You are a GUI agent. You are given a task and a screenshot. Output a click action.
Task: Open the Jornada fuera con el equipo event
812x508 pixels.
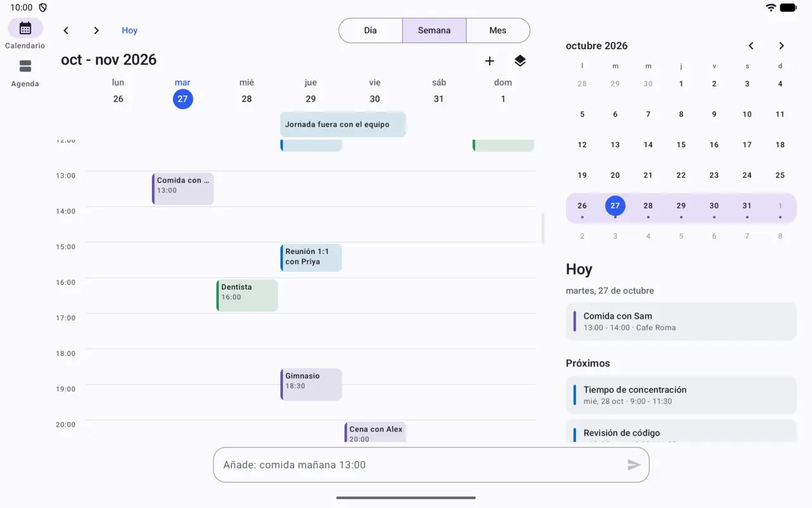[x=343, y=124]
